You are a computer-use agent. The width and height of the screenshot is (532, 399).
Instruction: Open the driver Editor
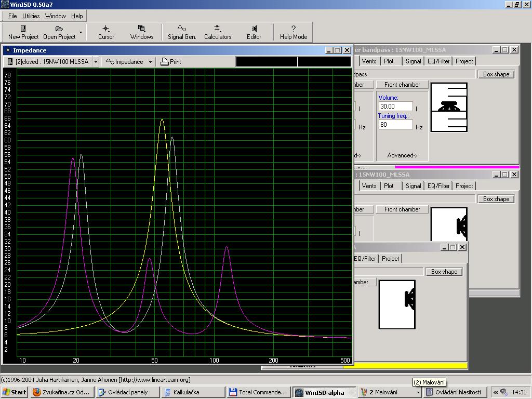pos(254,29)
